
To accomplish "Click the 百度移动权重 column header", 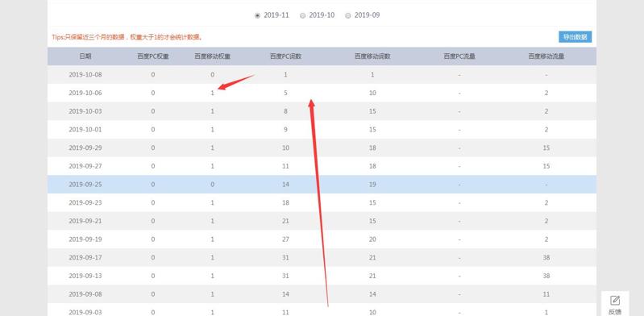I will 212,56.
